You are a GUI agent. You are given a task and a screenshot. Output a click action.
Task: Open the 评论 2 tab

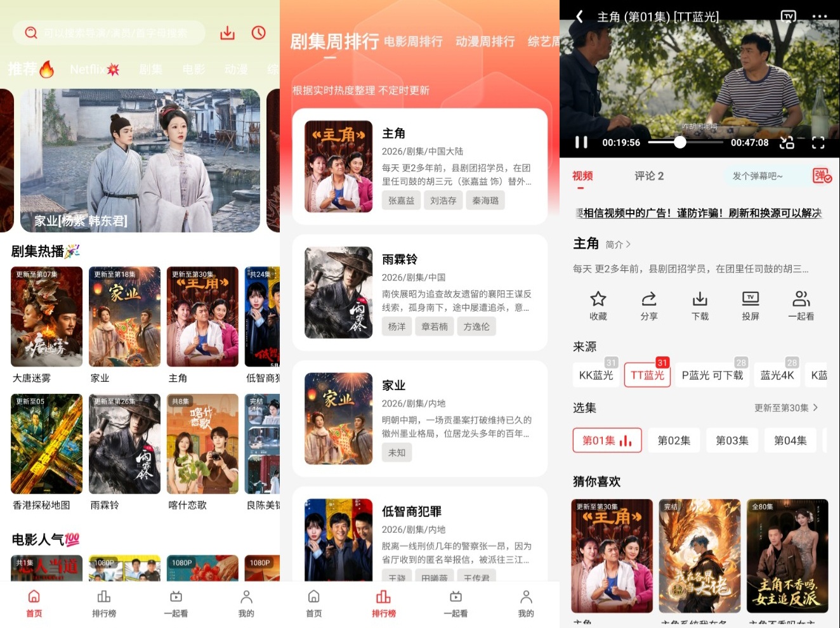[x=649, y=176]
